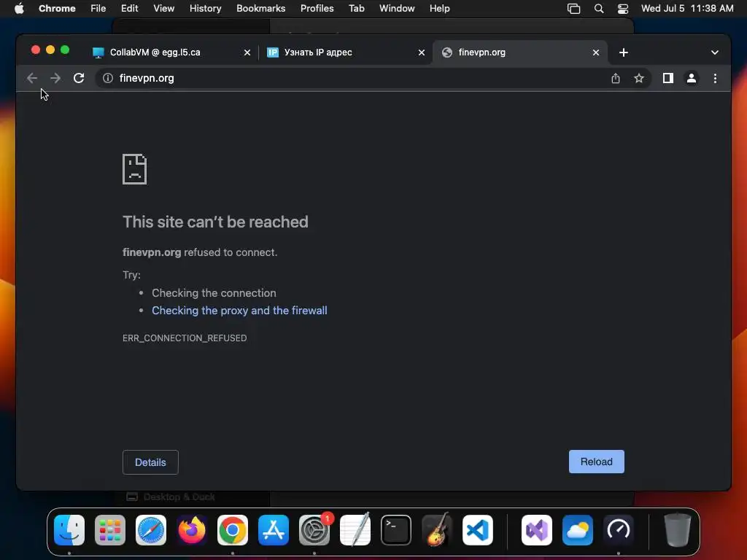Open Control Center in menu bar
This screenshot has width=747, height=560.
click(623, 9)
